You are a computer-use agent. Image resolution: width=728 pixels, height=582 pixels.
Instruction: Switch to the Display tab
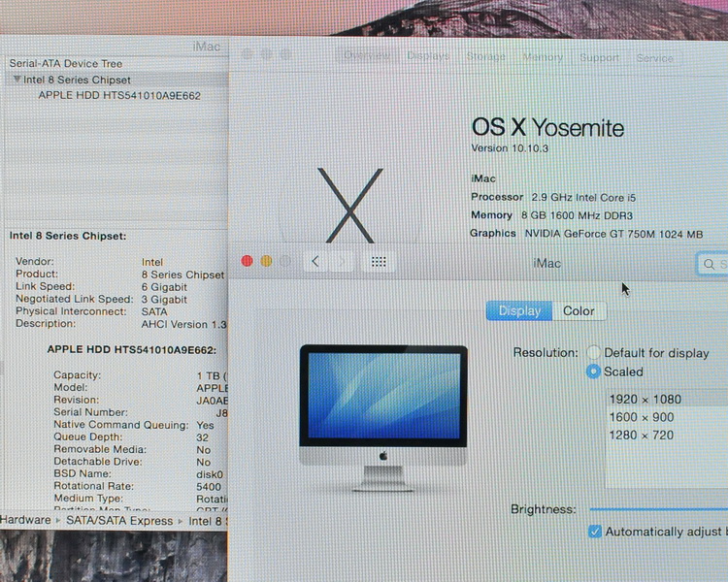point(519,311)
